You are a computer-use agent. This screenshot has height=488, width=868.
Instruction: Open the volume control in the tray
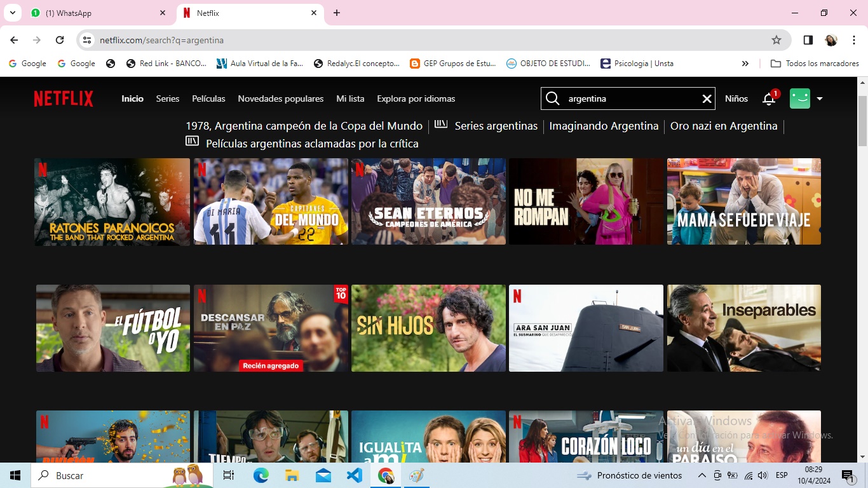click(763, 475)
